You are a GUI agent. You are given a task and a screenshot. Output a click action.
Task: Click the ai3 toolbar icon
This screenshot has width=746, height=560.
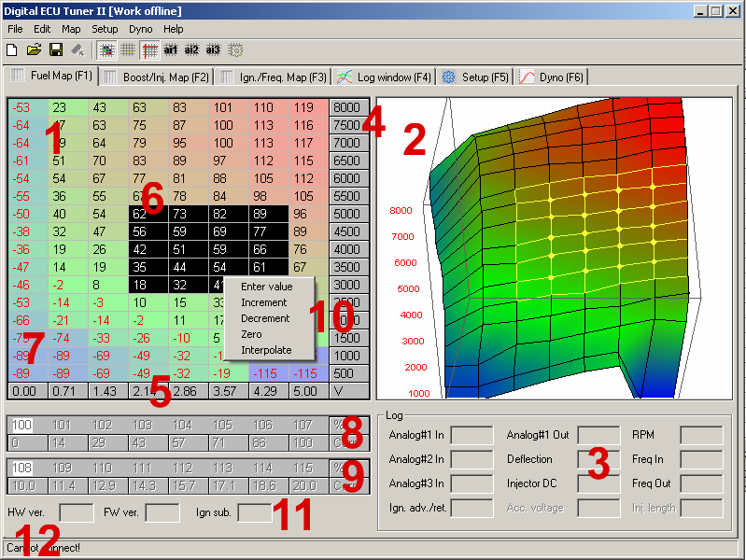pos(213,50)
